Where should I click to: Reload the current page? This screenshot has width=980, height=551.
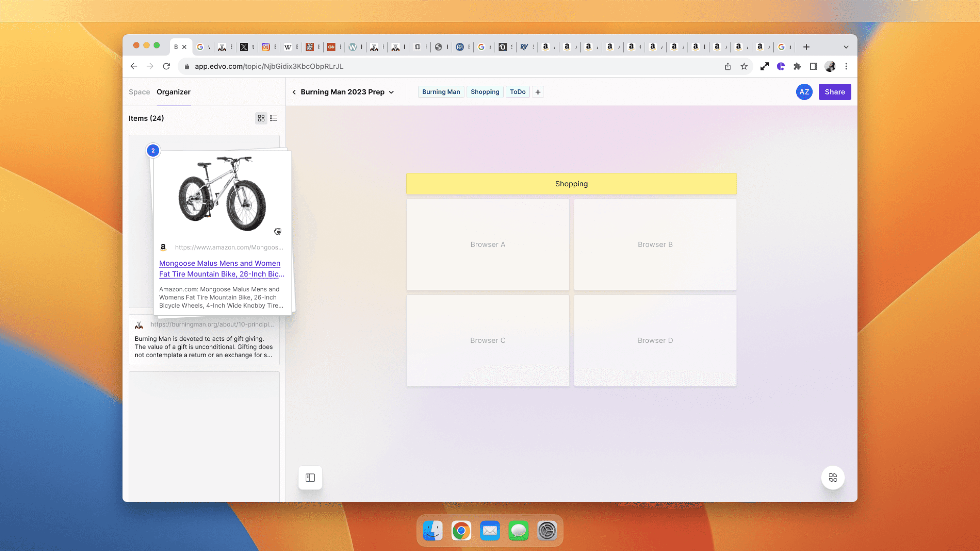(166, 67)
